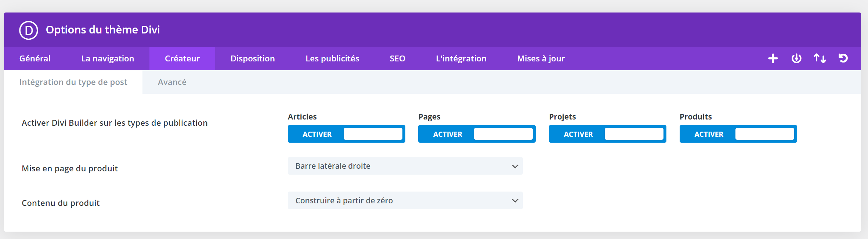Toggle Divi Builder for Projets
The height and width of the screenshot is (239, 868).
pos(608,134)
